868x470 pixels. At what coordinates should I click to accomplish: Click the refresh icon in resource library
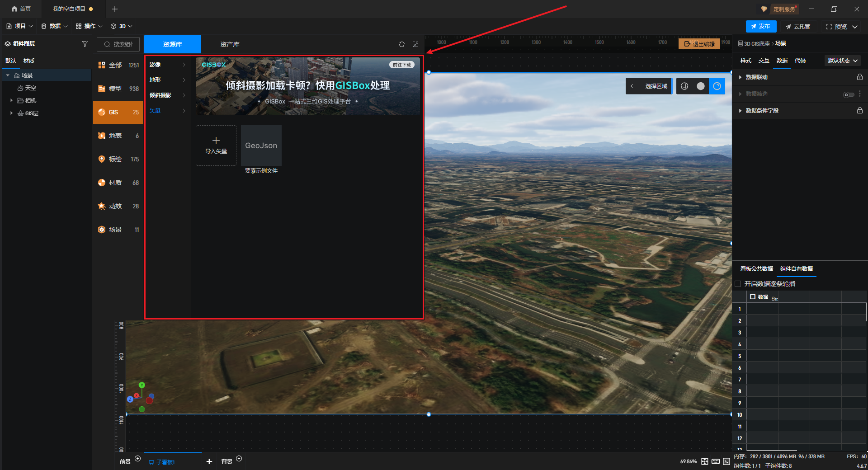(x=401, y=44)
